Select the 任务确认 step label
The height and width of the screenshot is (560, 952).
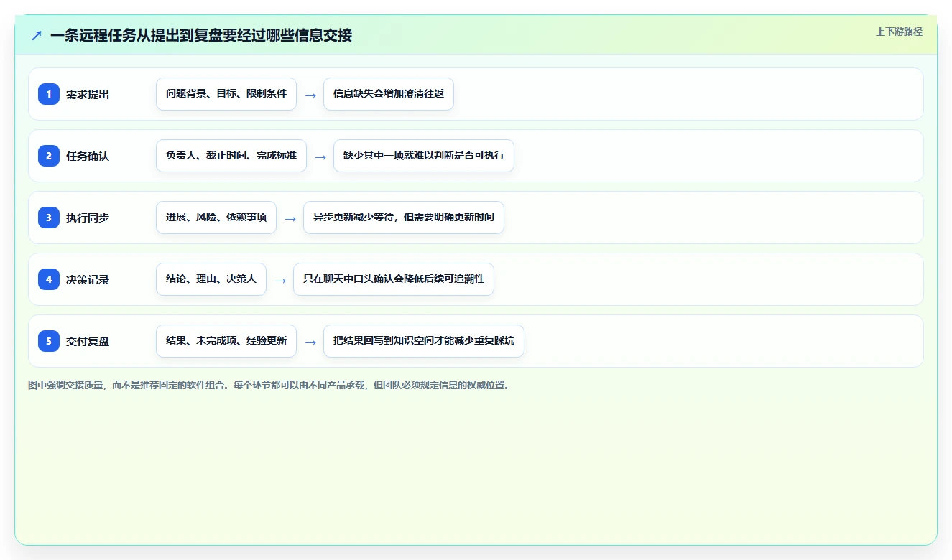point(88,156)
